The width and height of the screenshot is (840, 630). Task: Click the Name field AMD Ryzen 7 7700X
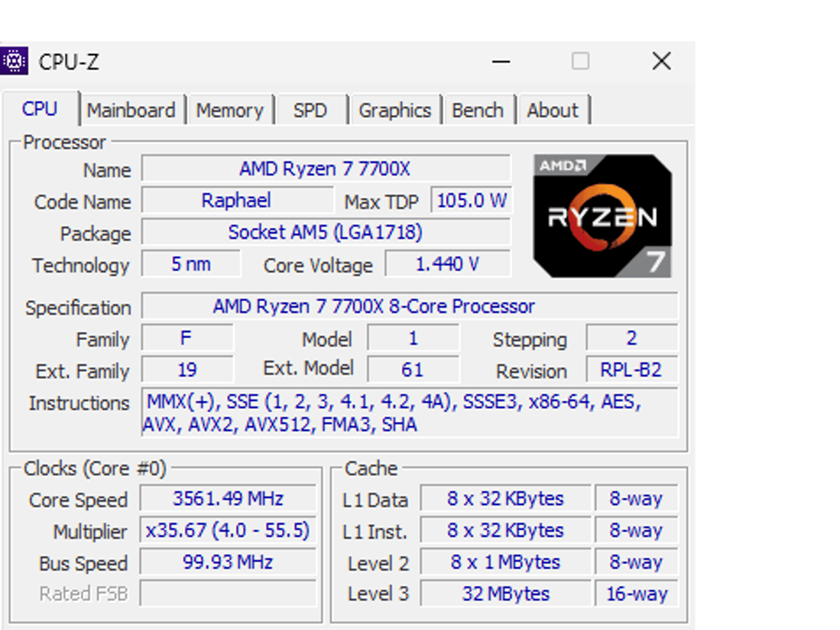click(326, 169)
